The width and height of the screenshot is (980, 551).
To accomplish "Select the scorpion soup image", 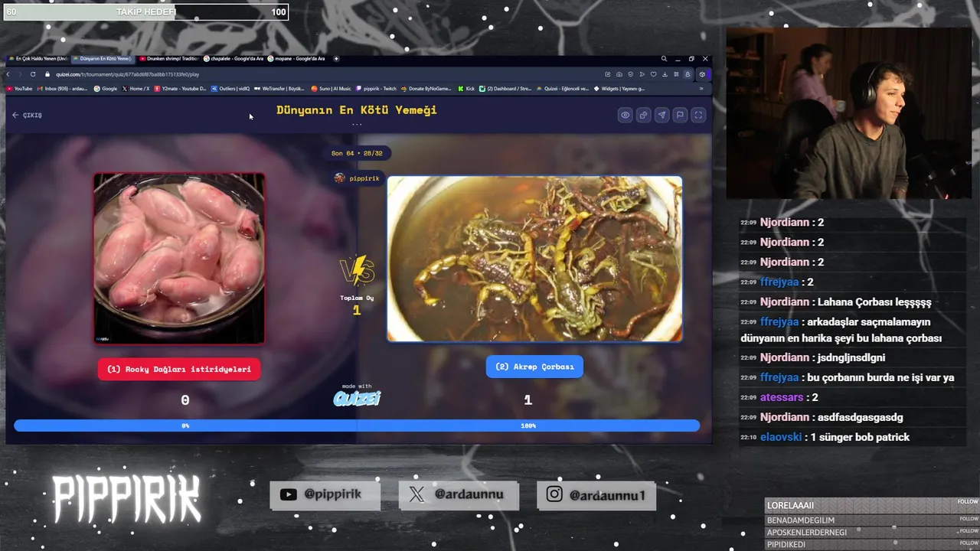I will tap(534, 259).
